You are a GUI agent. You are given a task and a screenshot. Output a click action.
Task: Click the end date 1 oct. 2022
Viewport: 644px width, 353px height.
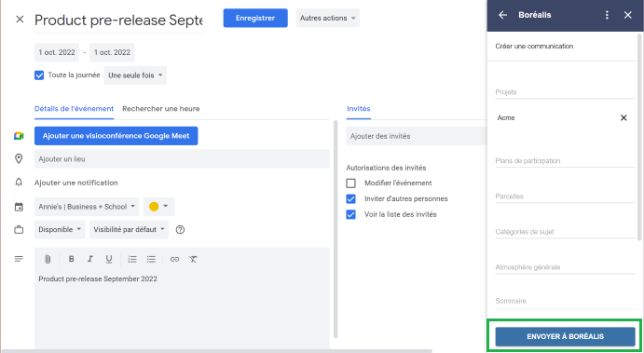(112, 52)
